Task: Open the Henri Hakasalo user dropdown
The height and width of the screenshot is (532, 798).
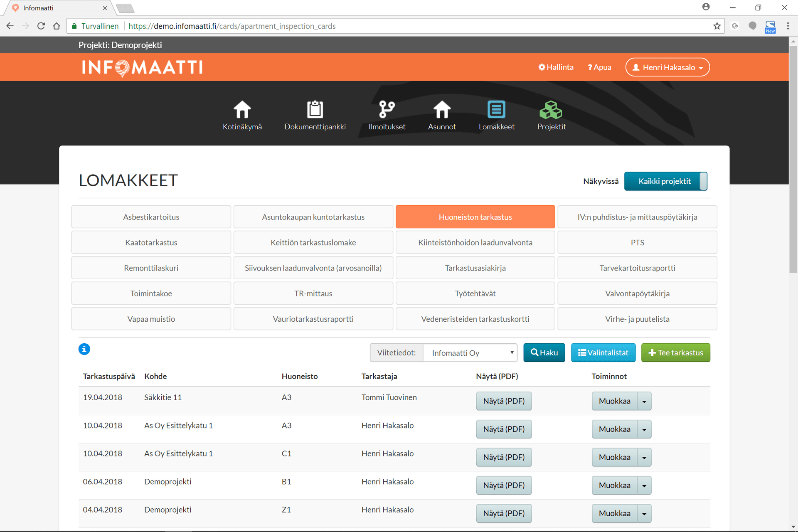Action: 667,67
